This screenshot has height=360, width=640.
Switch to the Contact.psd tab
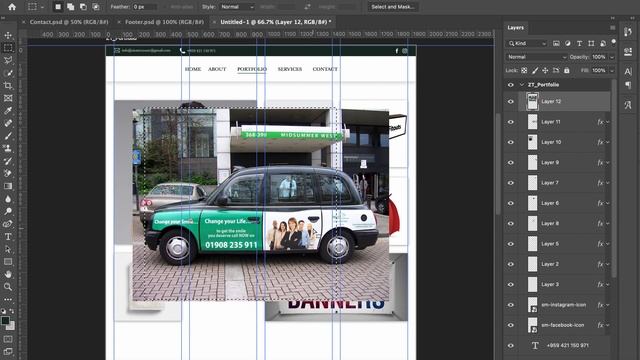coord(69,22)
